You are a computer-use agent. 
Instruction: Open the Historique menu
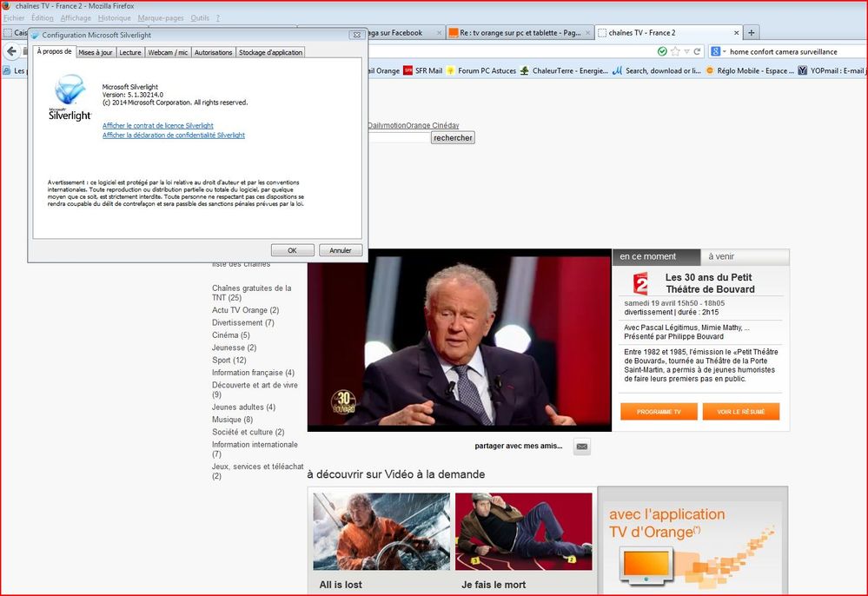114,17
